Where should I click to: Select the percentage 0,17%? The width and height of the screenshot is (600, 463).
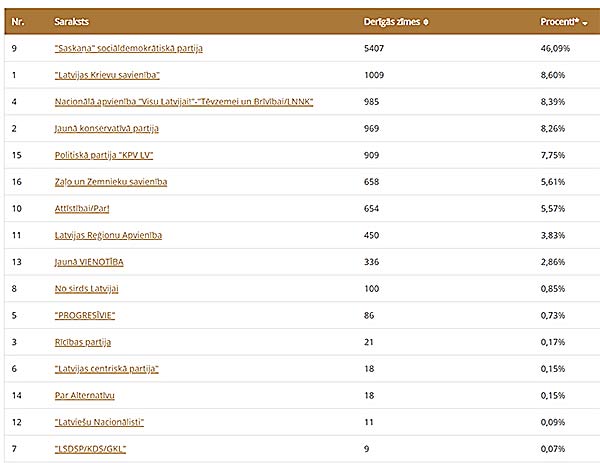[x=553, y=342]
